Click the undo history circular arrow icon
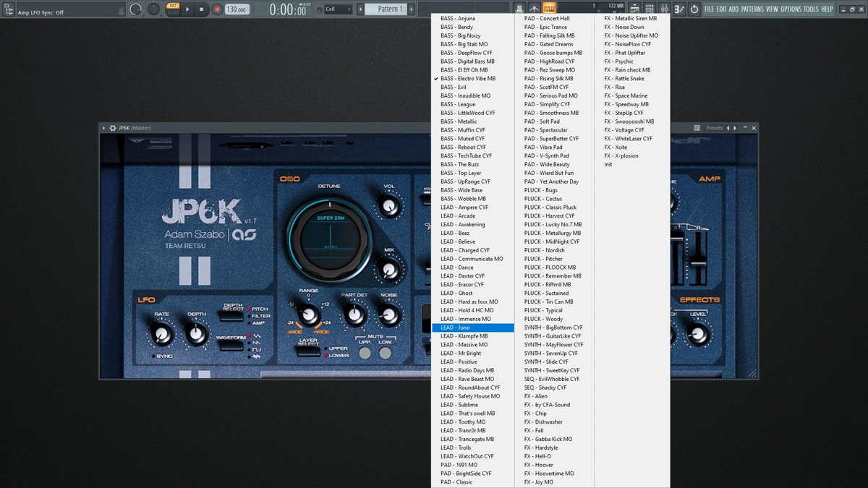This screenshot has width=868, height=488. tap(694, 9)
